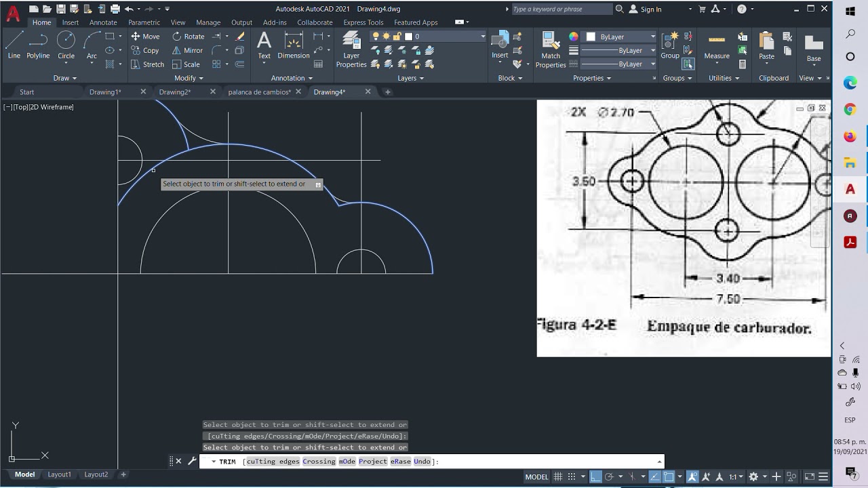The height and width of the screenshot is (488, 868).
Task: Activate the Copy command
Action: click(145, 50)
